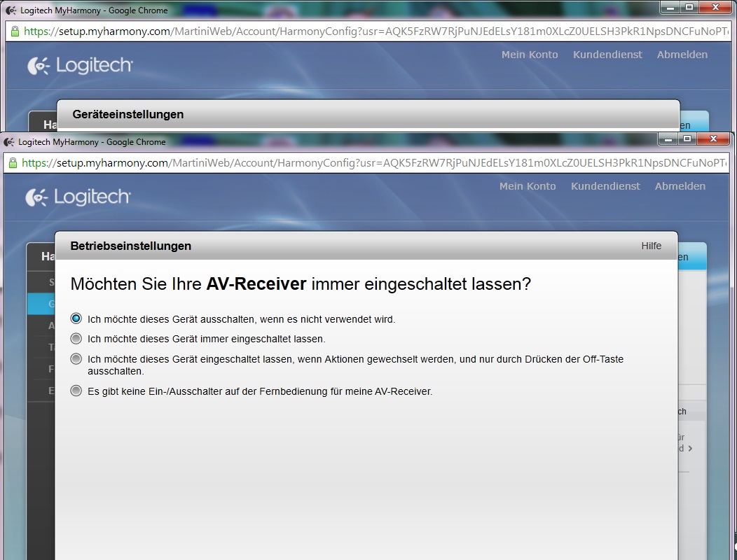Click the Logitech logo in the background window
The image size is (737, 560).
pos(80,66)
